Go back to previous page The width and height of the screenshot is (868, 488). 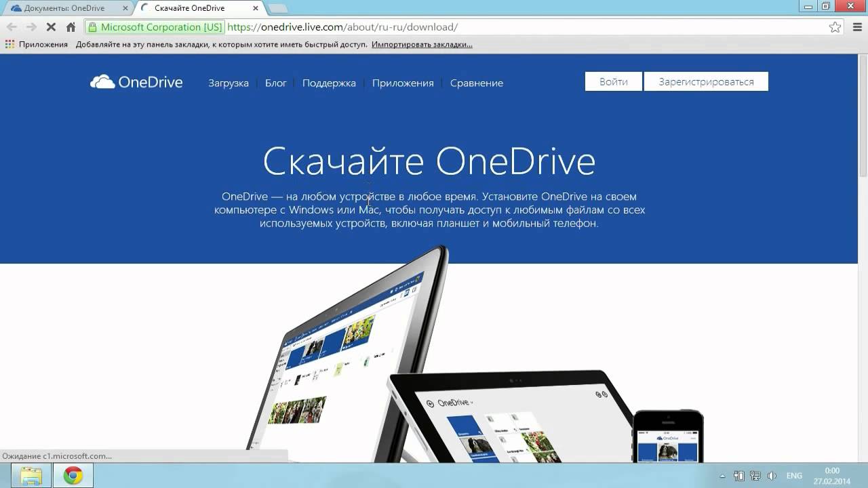point(12,27)
